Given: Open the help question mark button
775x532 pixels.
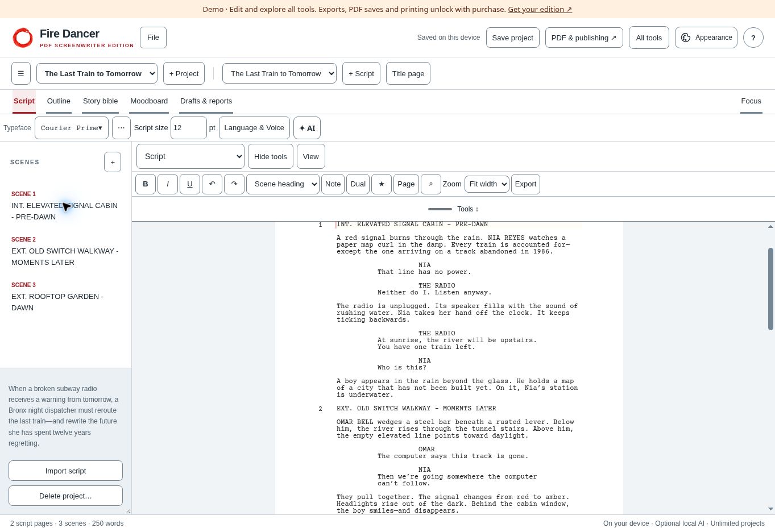Looking at the screenshot, I should (753, 38).
